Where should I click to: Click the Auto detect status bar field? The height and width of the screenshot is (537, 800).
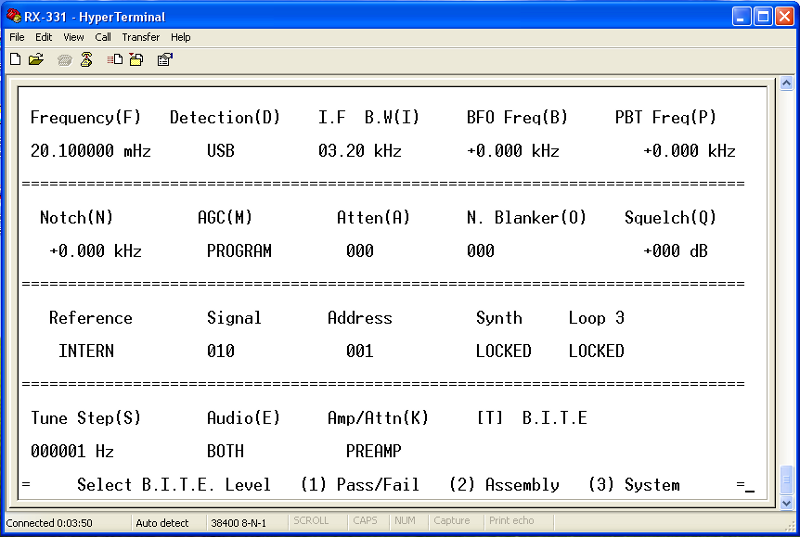point(161,522)
